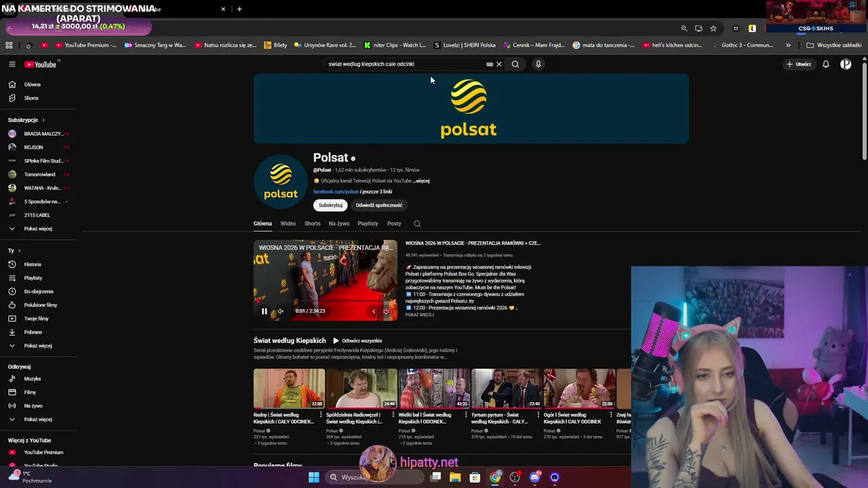Open Tyrtum pyrtum video thumbnail
The image size is (868, 488).
tap(507, 388)
